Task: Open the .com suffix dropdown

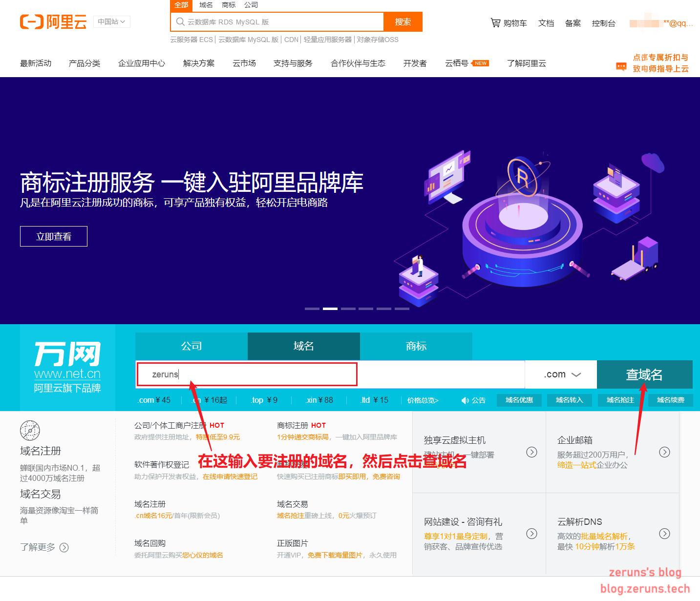Action: click(562, 374)
